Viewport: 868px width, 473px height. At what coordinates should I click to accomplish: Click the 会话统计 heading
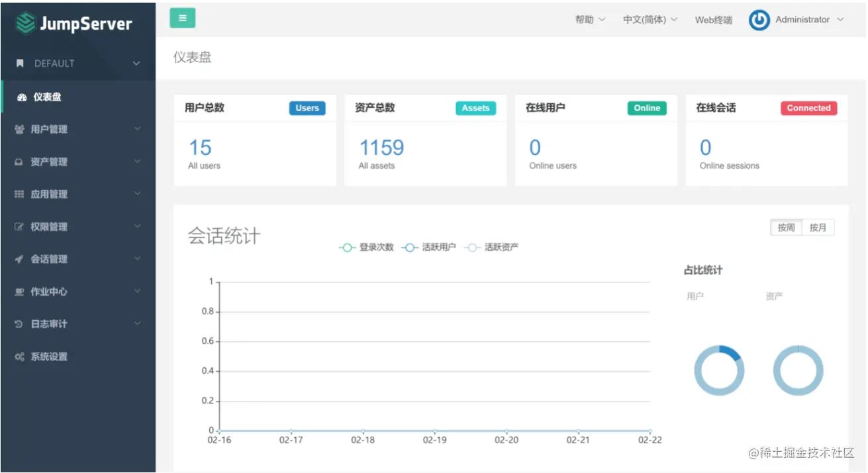224,236
